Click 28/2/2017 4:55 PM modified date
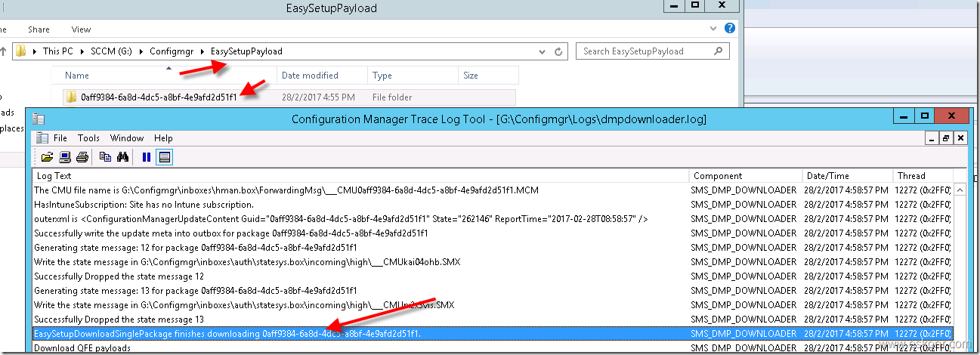Screen dimensions: 980x355 click(319, 97)
